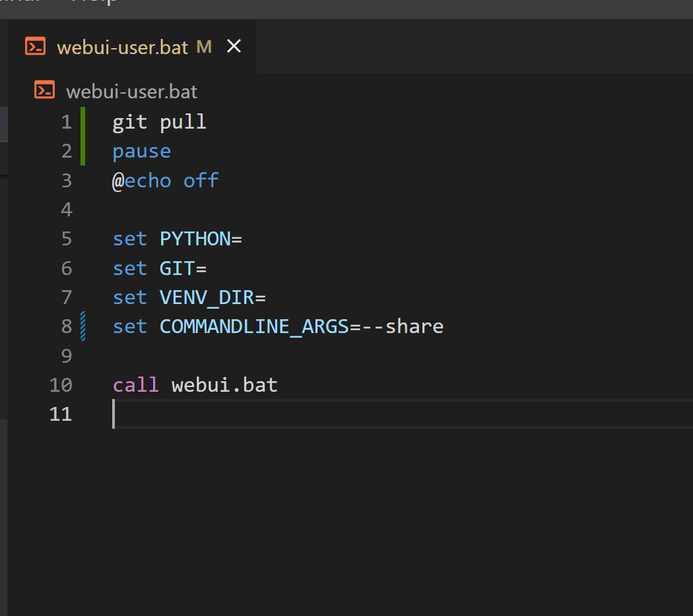Open the striped modified-line marker on line 8
Image resolution: width=693 pixels, height=616 pixels.
[82, 326]
